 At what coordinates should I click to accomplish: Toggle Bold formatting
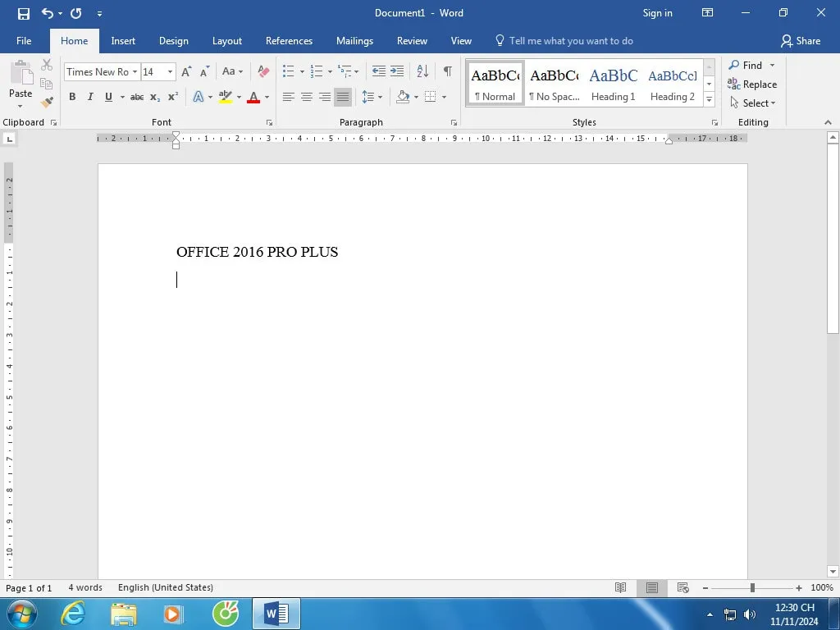pos(72,97)
